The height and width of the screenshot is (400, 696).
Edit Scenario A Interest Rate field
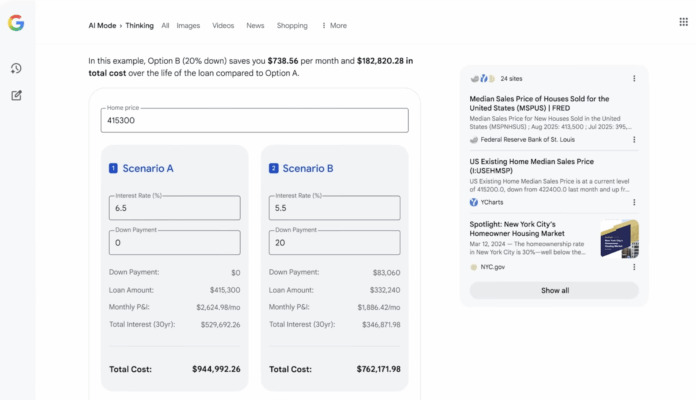[x=174, y=208]
